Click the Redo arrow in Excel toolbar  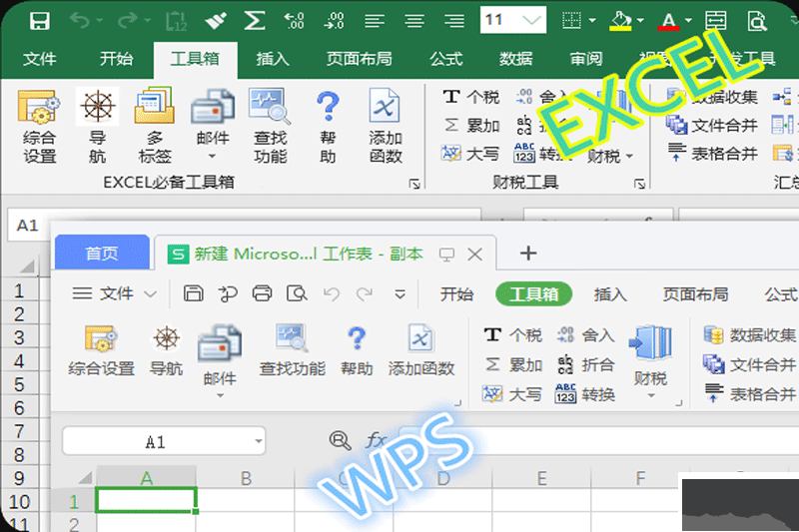click(x=128, y=20)
